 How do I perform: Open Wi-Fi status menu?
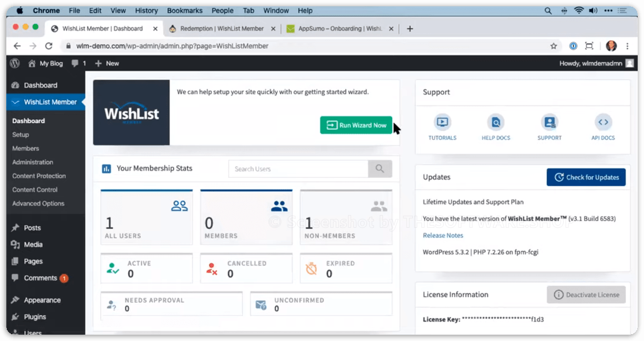(579, 10)
